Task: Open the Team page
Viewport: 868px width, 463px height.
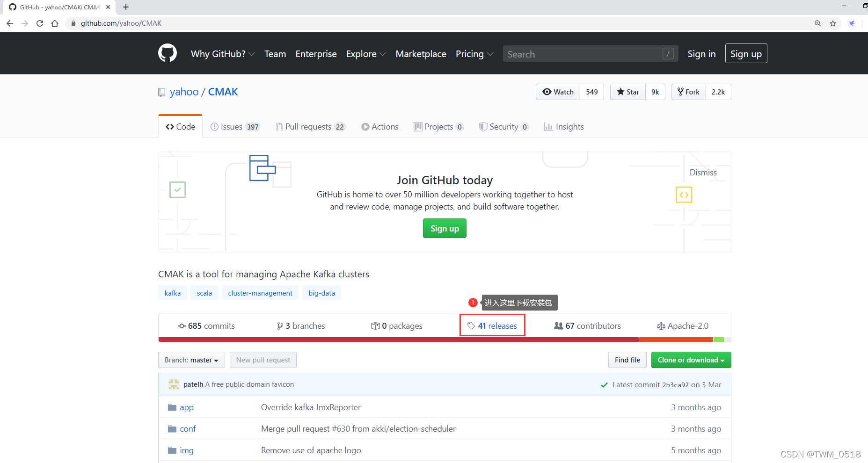Action: 275,54
